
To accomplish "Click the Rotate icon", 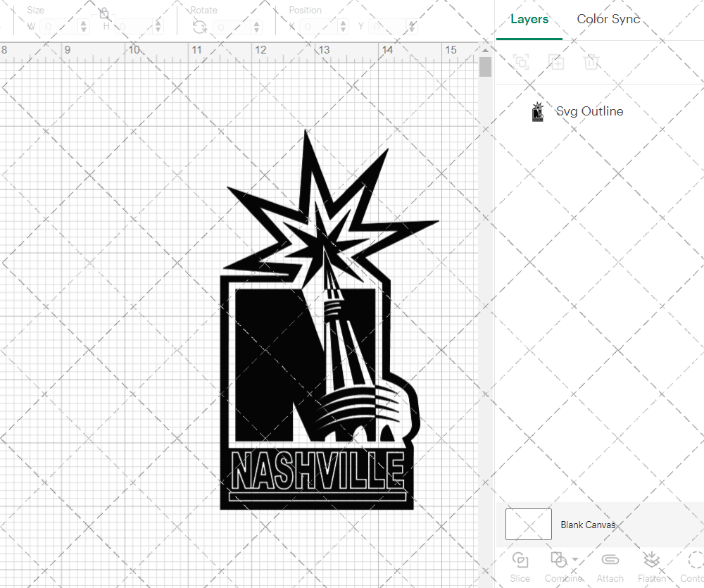I will coord(200,27).
